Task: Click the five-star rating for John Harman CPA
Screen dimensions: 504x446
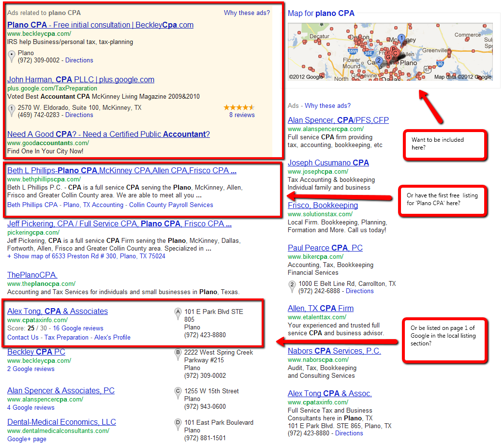Action: pos(239,107)
